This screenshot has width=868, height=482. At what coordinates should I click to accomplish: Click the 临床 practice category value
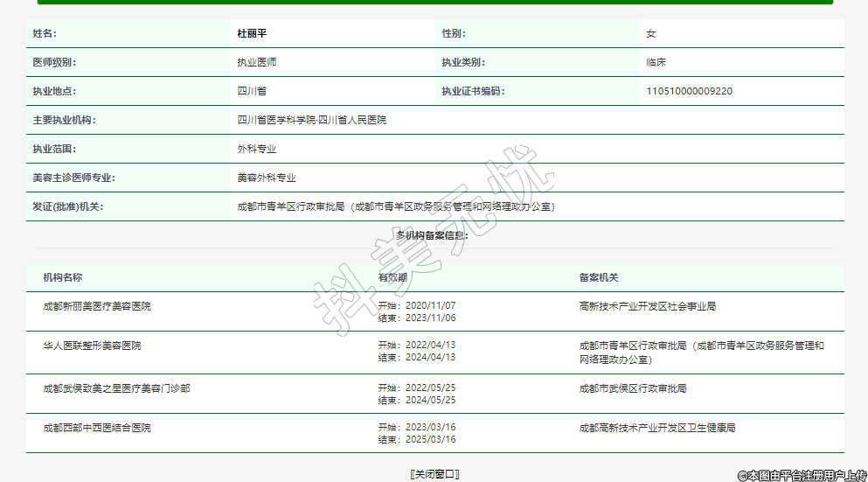point(656,62)
